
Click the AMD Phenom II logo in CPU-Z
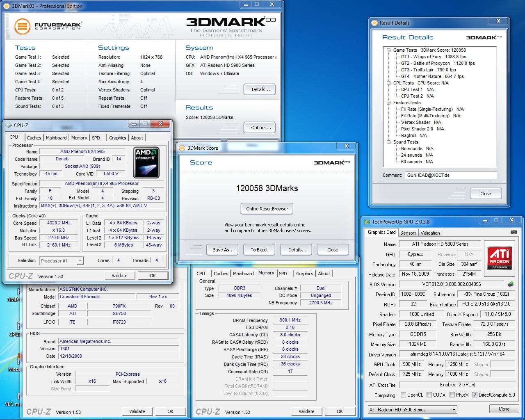tap(146, 163)
